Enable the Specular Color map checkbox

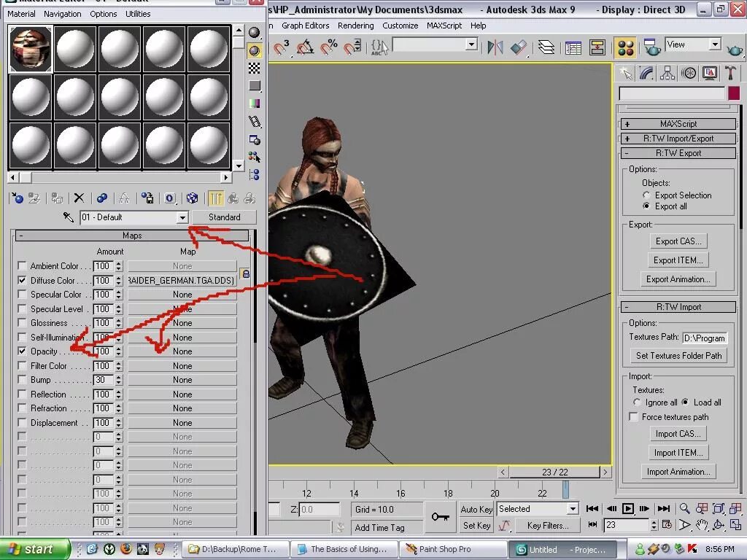(x=22, y=295)
